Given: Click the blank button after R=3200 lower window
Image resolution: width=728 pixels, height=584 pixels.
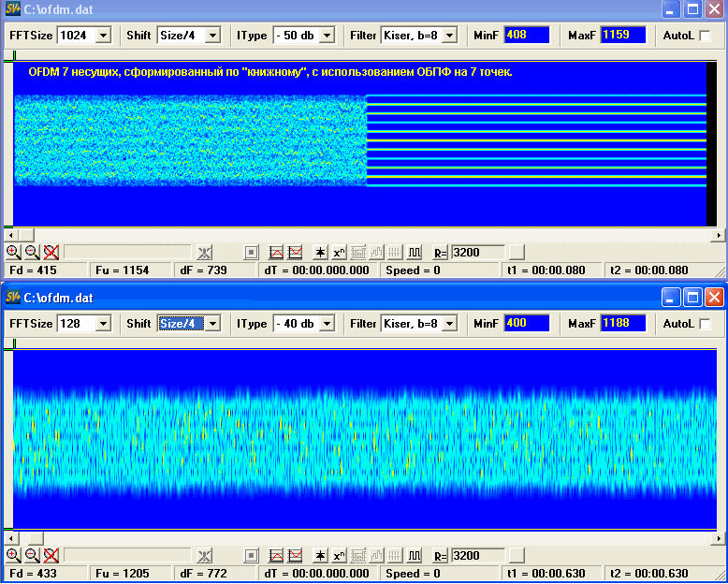Looking at the screenshot, I should point(517,555).
